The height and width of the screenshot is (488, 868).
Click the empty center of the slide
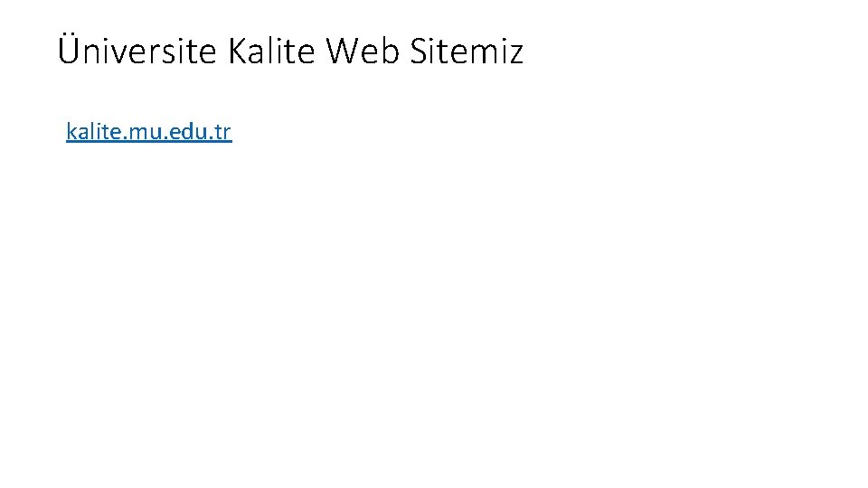click(x=434, y=271)
